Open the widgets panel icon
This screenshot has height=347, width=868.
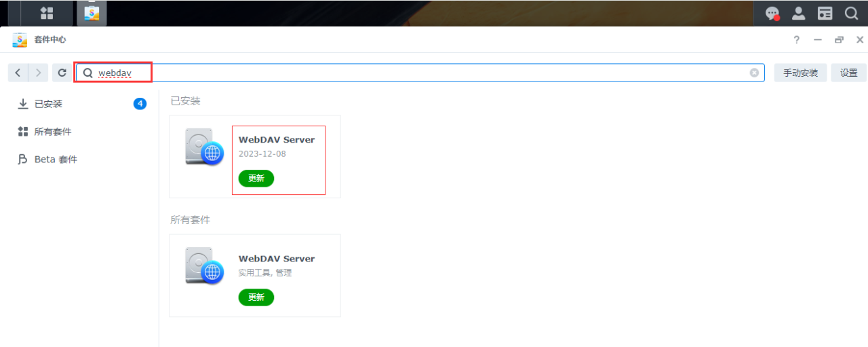tap(825, 13)
